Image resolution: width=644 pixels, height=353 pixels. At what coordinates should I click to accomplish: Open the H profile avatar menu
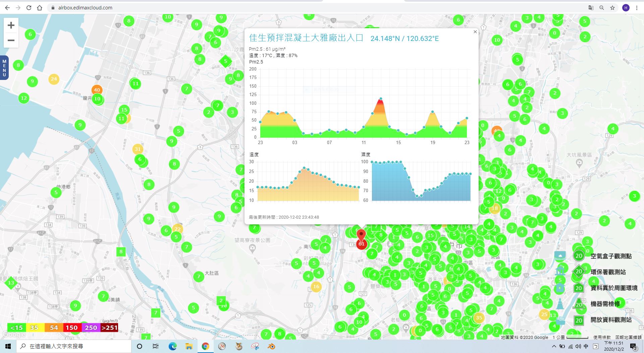coord(626,8)
